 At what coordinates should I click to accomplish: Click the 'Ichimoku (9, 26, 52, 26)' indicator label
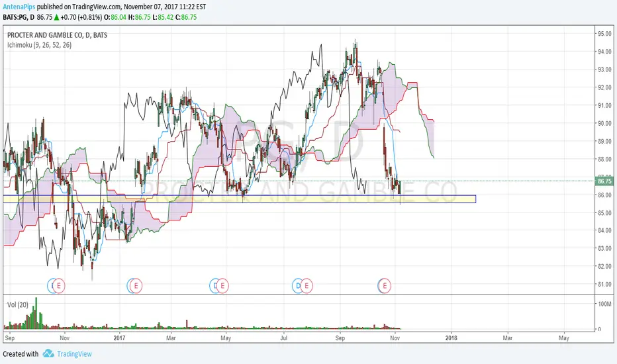pos(39,45)
